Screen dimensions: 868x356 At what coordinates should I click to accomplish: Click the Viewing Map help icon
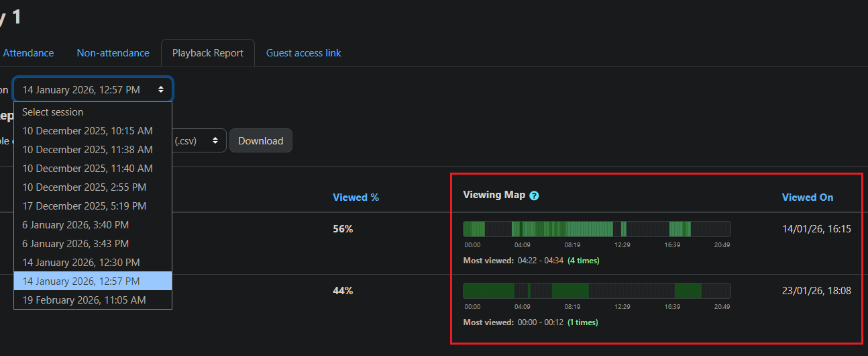[x=534, y=195]
